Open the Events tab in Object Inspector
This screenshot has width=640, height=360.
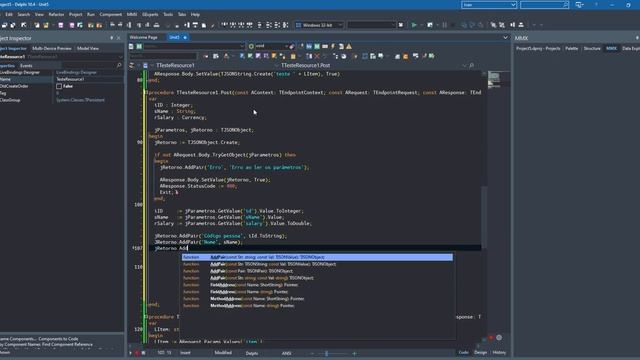point(26,65)
